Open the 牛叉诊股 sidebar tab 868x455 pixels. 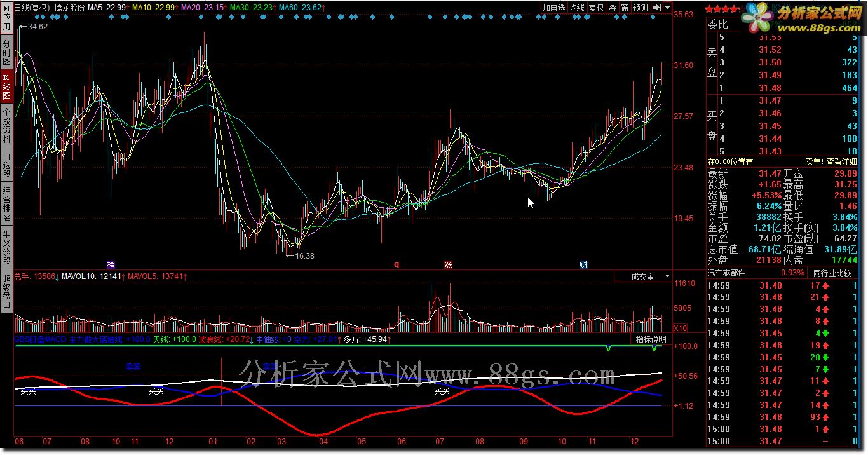pyautogui.click(x=6, y=247)
